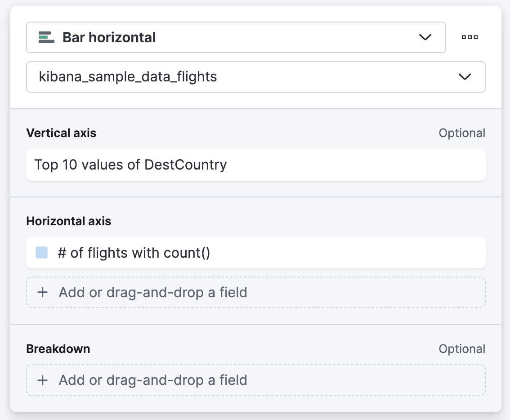Expand the chart type chevron arrow
The height and width of the screenshot is (420, 510).
[425, 37]
